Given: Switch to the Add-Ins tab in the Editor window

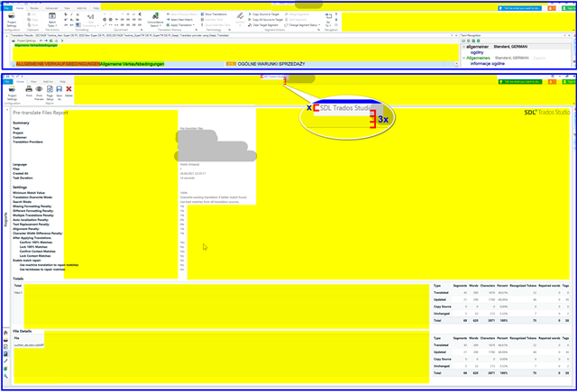Looking at the screenshot, I should (82, 8).
